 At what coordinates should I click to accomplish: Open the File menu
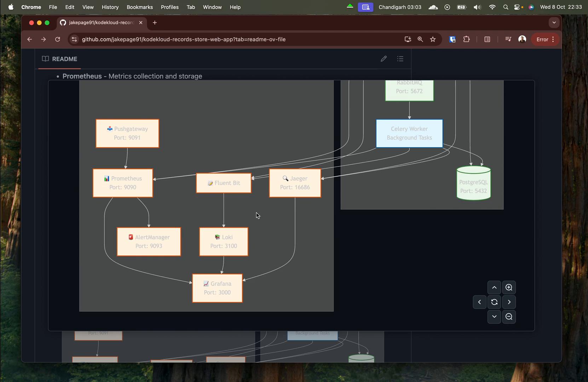tap(53, 7)
